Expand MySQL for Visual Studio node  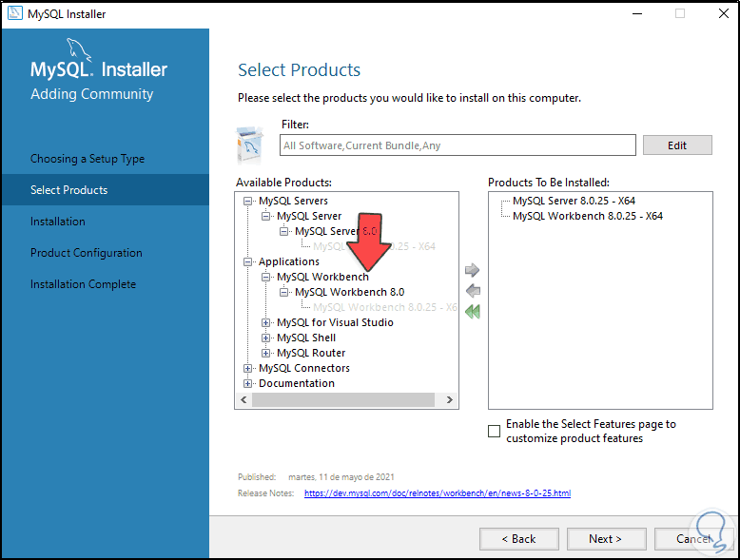(266, 322)
